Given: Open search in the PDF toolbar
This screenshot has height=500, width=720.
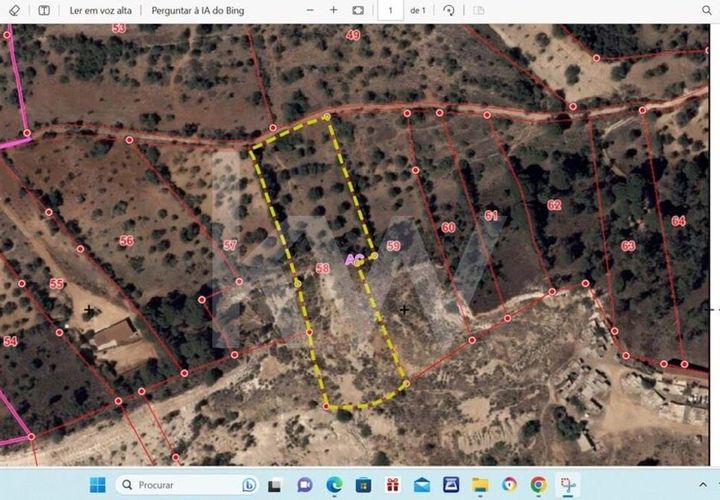Looking at the screenshot, I should [x=707, y=10].
